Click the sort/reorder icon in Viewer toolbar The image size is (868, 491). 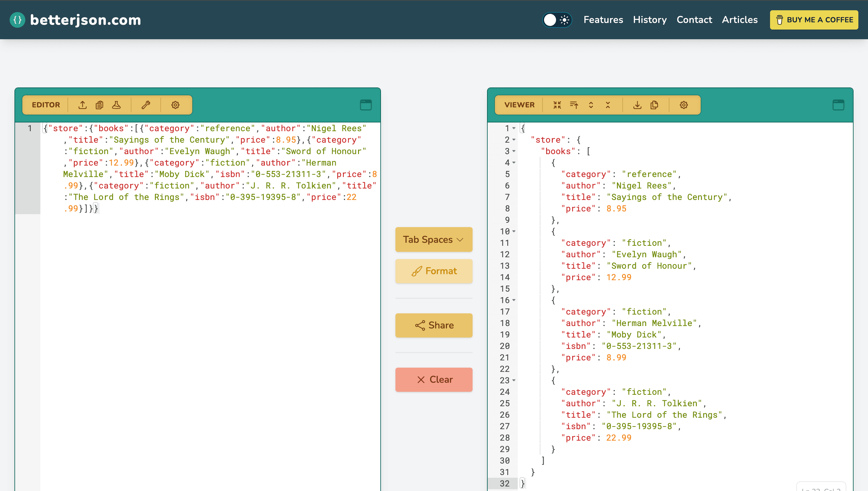(573, 105)
